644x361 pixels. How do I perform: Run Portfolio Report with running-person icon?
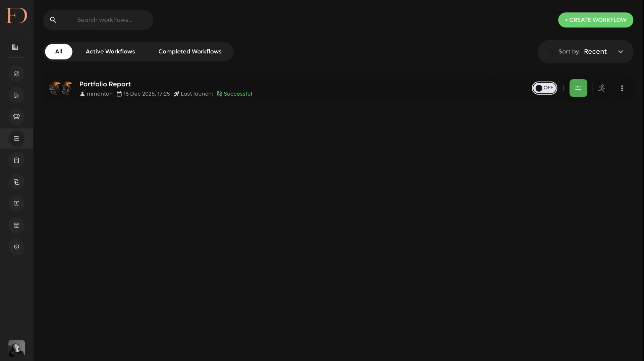[x=601, y=88]
